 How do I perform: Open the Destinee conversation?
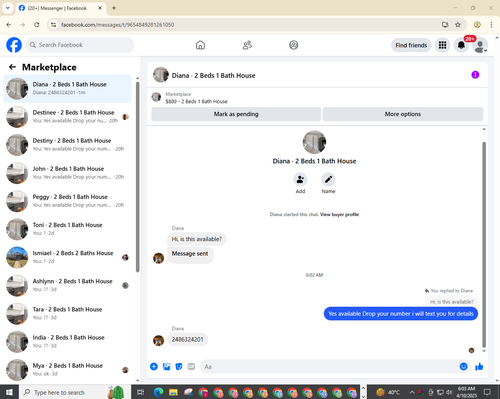point(67,117)
